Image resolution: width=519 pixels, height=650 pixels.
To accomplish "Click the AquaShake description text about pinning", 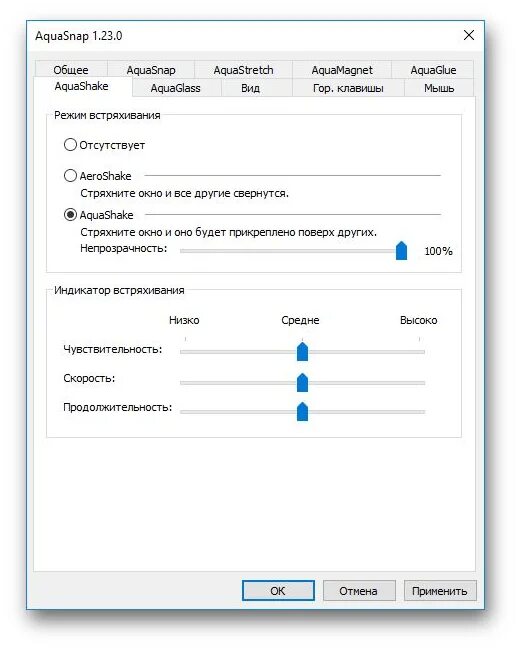I will point(228,232).
